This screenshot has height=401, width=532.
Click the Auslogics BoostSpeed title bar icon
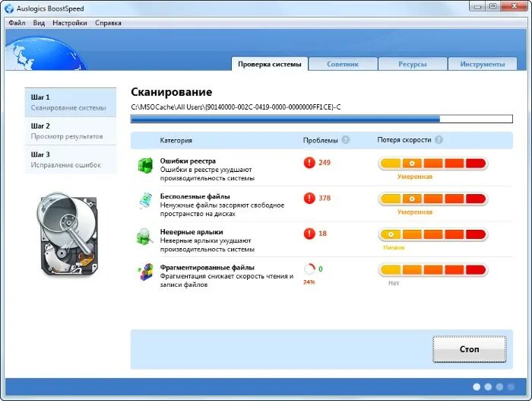9,8
